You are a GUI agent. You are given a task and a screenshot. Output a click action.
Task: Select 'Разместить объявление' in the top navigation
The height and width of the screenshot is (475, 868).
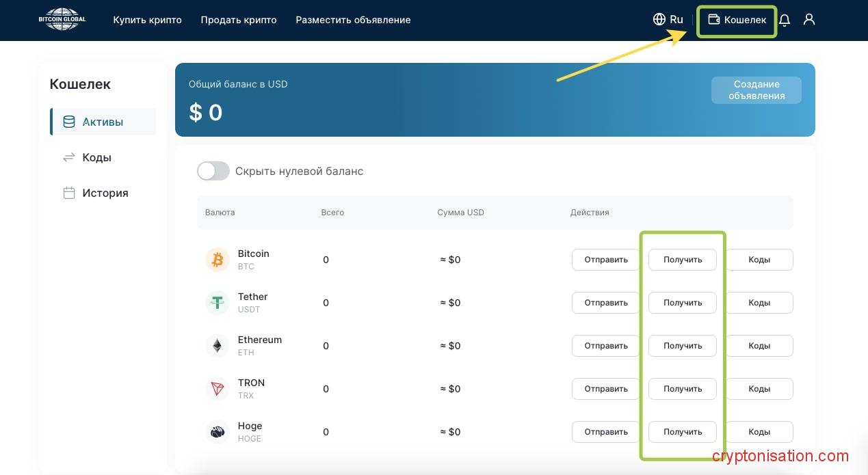pyautogui.click(x=353, y=20)
